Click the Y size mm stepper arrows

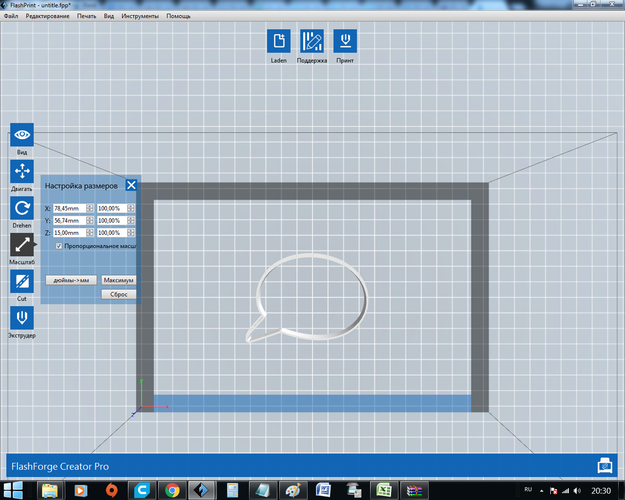90,220
